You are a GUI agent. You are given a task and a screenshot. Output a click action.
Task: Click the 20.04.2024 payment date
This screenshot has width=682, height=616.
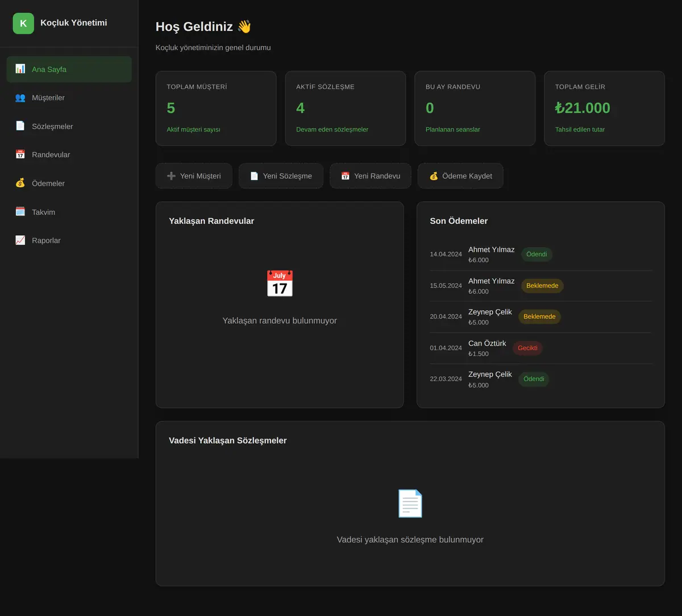446,317
